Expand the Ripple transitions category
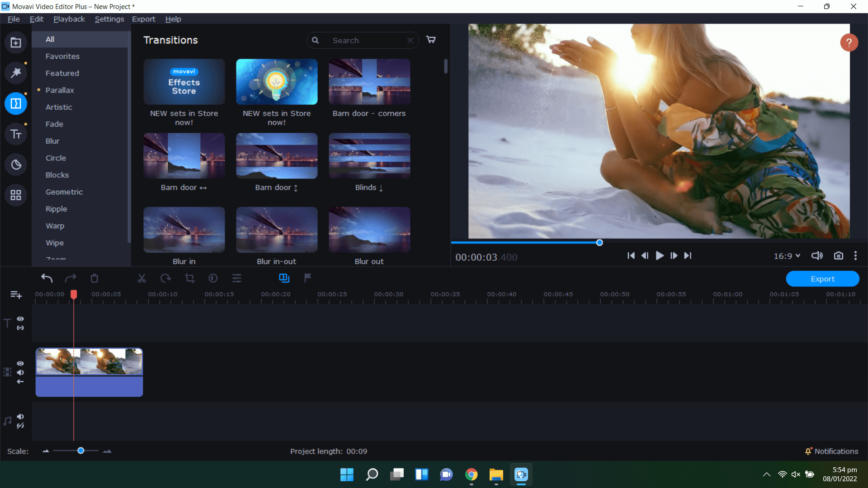This screenshot has height=488, width=868. [57, 209]
